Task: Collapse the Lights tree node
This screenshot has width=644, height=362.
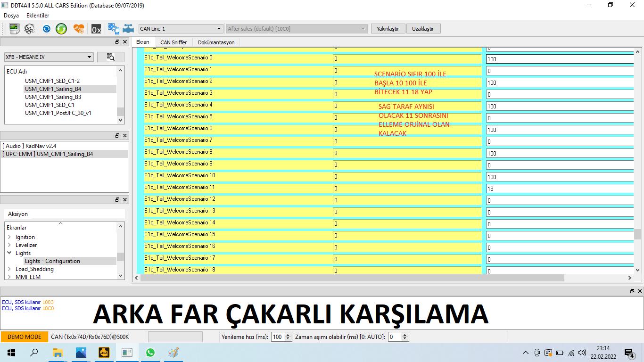Action: pyautogui.click(x=9, y=253)
